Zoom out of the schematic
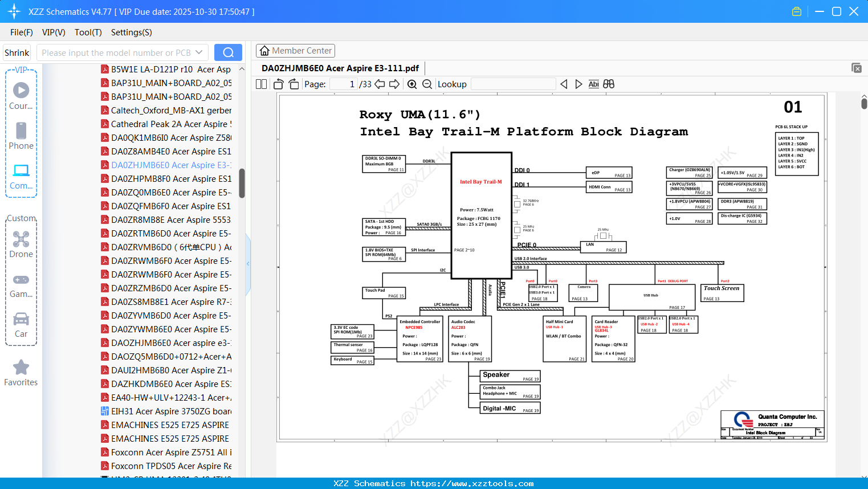Screen dimensions: 868x489 (x=427, y=84)
